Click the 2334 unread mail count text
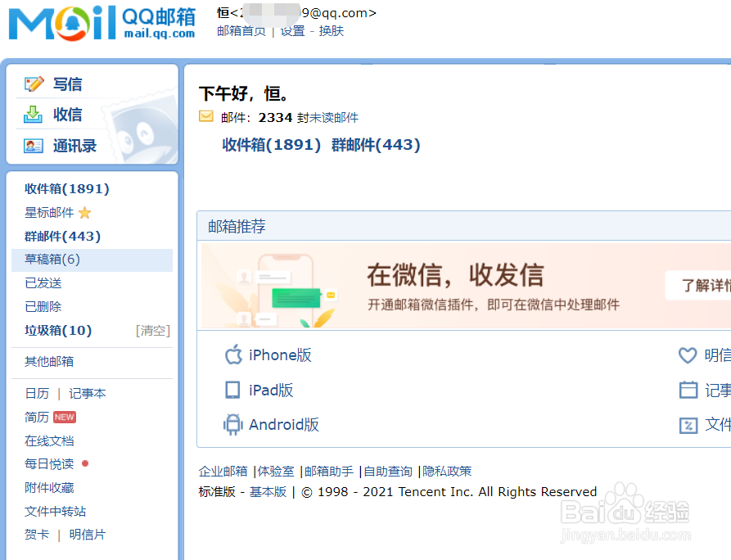Viewport: 731px width, 560px height. point(275,118)
